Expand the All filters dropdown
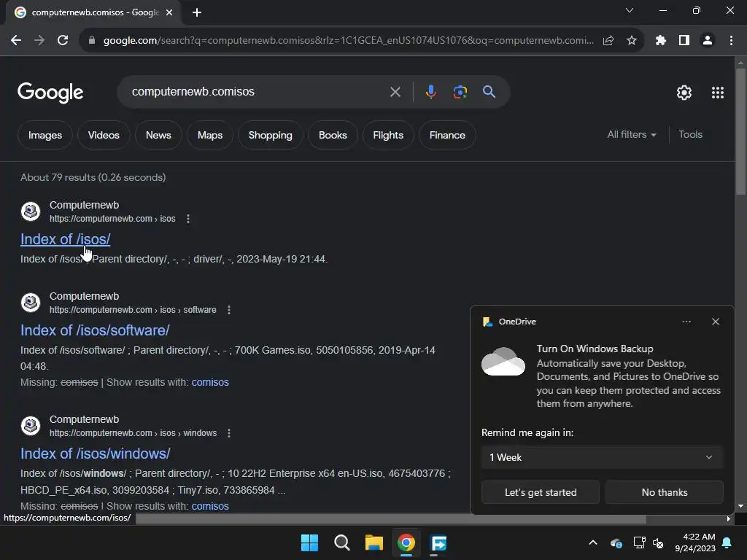The height and width of the screenshot is (560, 747). pos(631,135)
